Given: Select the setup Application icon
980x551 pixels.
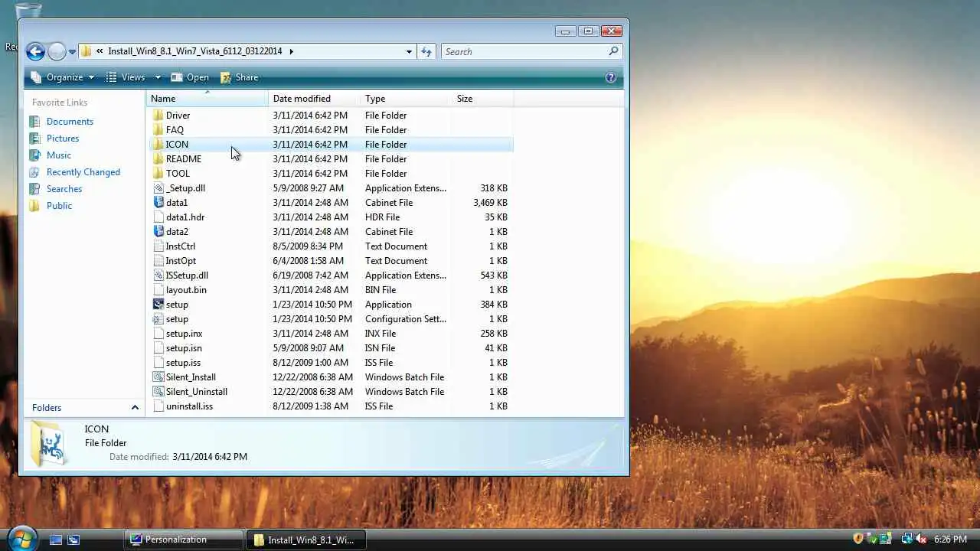Looking at the screenshot, I should click(x=158, y=305).
